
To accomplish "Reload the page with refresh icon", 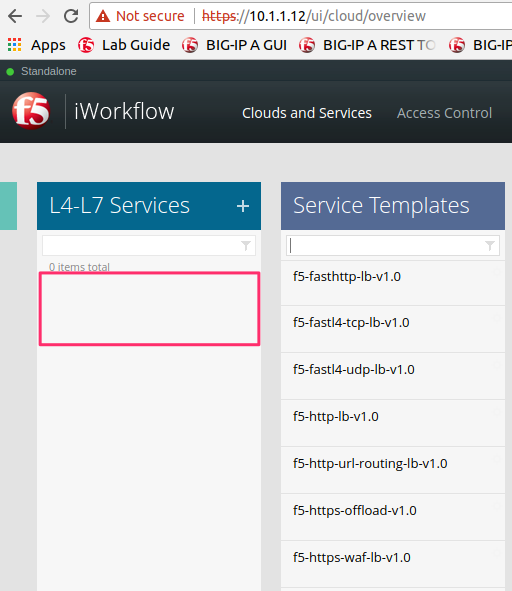I will (x=71, y=16).
